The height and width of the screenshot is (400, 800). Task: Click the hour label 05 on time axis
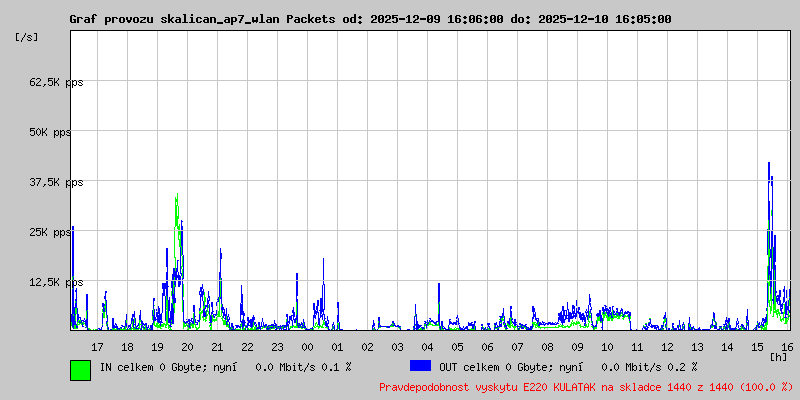pos(458,347)
